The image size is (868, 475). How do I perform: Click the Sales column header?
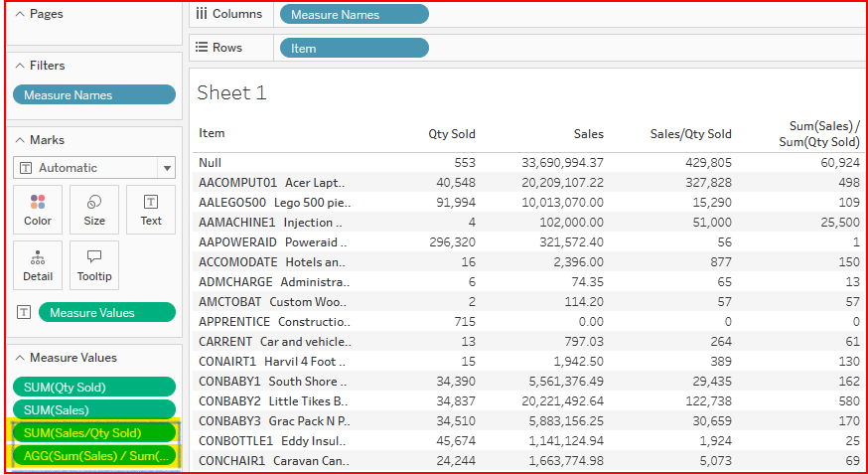point(588,134)
